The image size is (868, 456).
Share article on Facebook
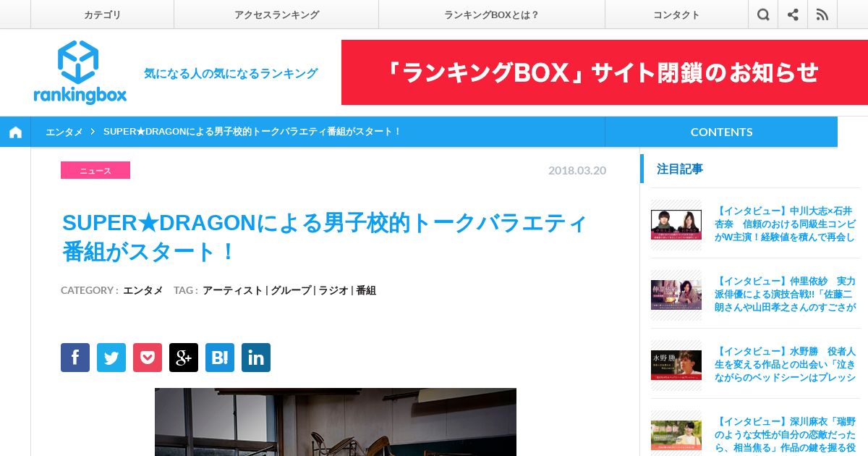click(75, 358)
